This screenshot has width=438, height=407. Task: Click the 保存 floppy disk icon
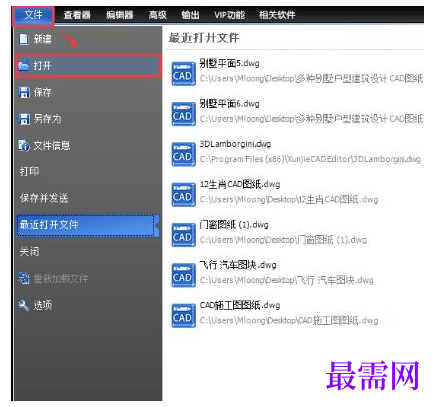tap(24, 92)
